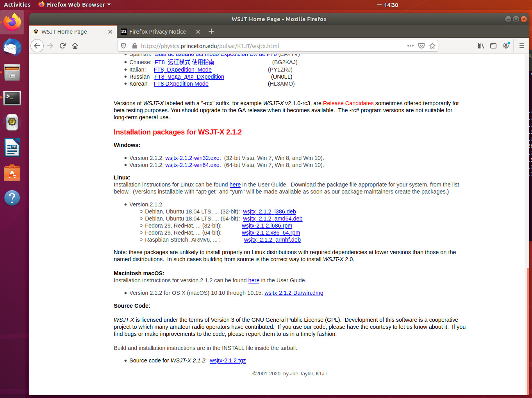This screenshot has width=532, height=398.
Task: Download wsjtx-2.1.2-win32.exe
Action: pyautogui.click(x=193, y=158)
